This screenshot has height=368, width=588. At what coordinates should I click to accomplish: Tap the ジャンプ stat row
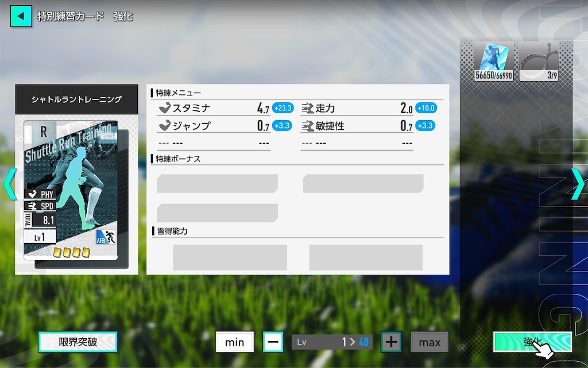click(x=214, y=125)
